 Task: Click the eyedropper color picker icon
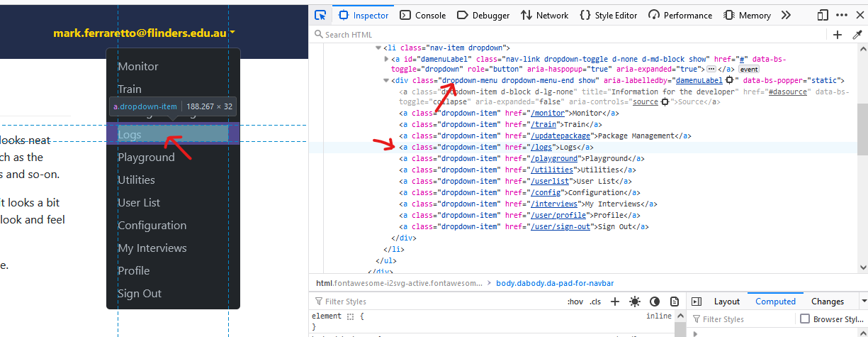tap(857, 35)
